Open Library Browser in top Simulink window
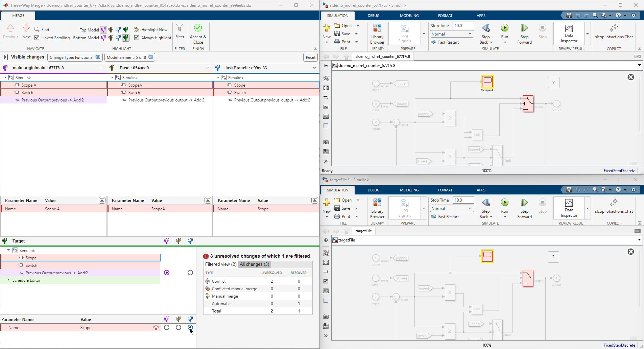Viewport: 644px width, 349px height. coord(377,34)
